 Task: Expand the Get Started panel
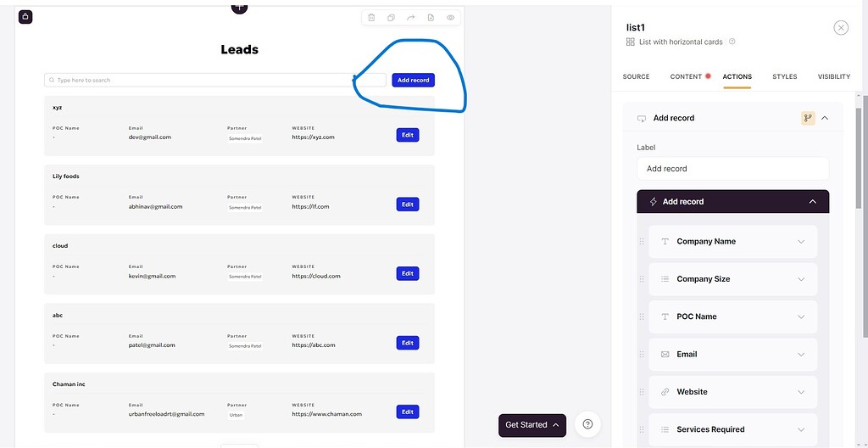(x=531, y=425)
